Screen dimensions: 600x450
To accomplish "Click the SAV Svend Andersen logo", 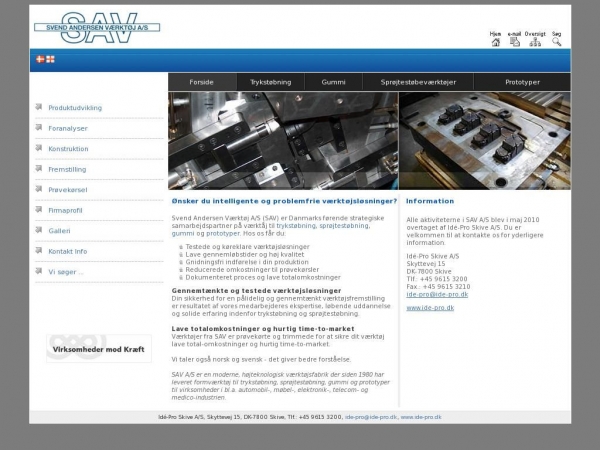I will tap(85, 25).
